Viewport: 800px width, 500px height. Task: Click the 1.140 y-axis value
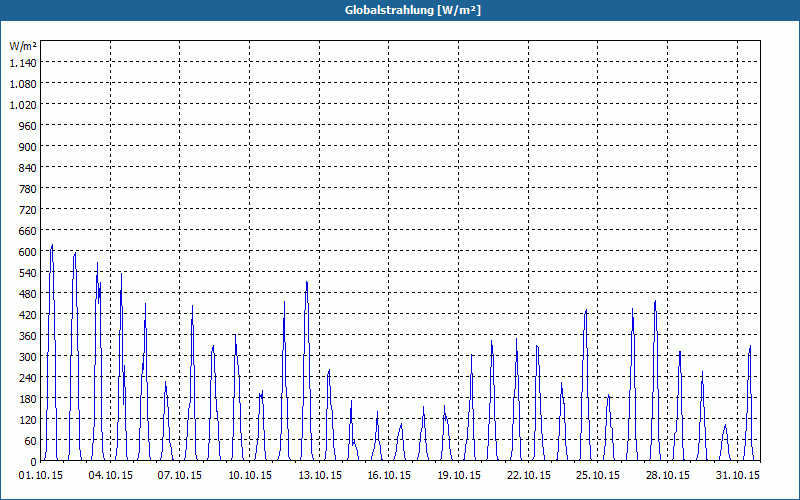tap(23, 62)
